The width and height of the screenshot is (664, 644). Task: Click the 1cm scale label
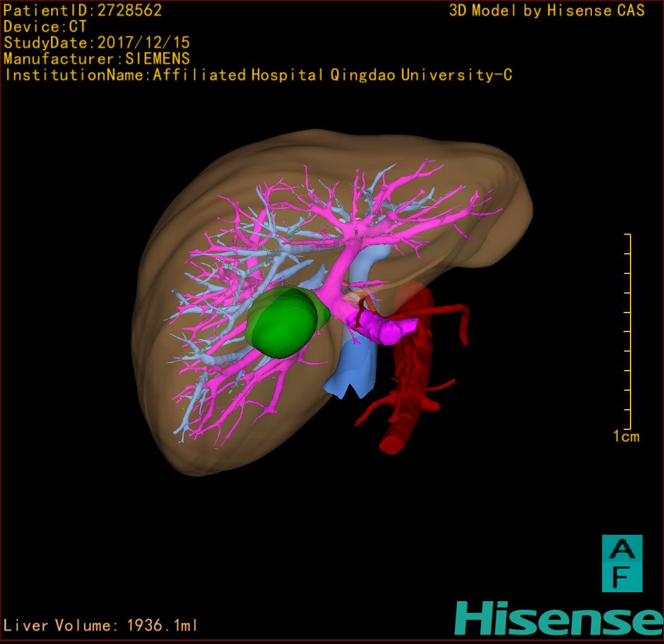point(626,436)
